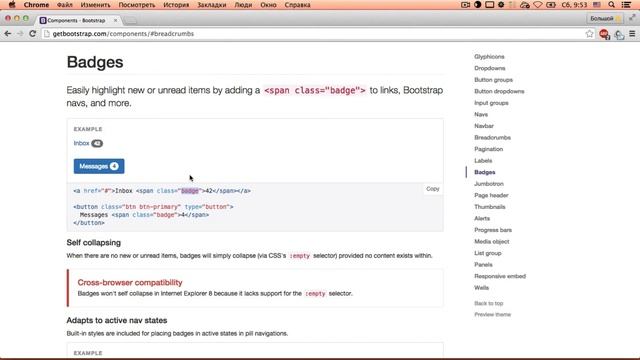
Task: Open the Закладки menu
Action: point(211,5)
